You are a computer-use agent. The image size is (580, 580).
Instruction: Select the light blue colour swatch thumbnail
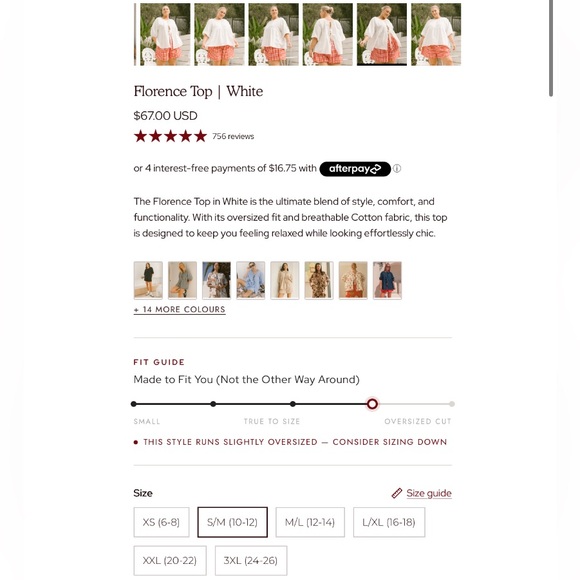tap(250, 280)
